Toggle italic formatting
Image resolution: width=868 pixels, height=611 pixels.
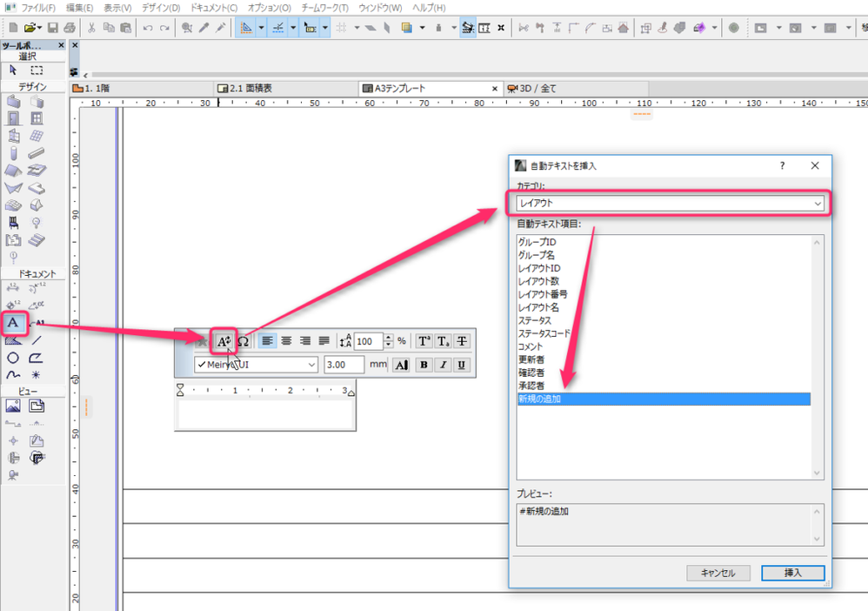pyautogui.click(x=443, y=365)
